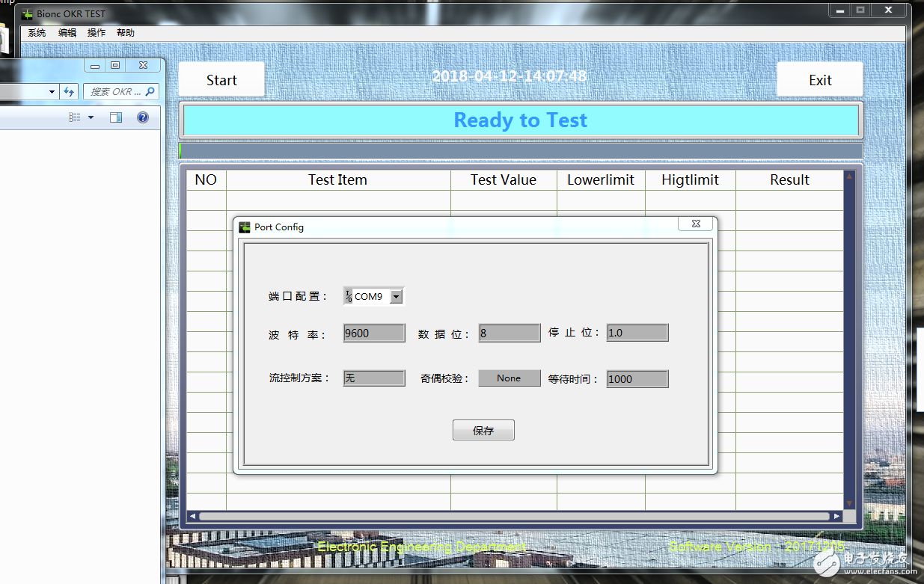Click the table's horizontal scrollbar track
924x584 pixels.
[514, 516]
